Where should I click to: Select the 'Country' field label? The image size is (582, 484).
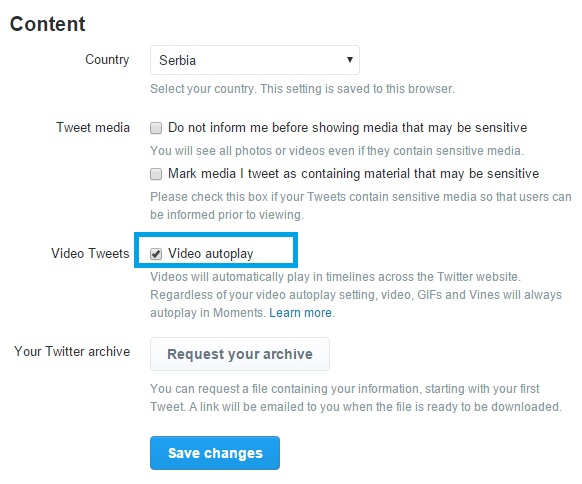107,60
